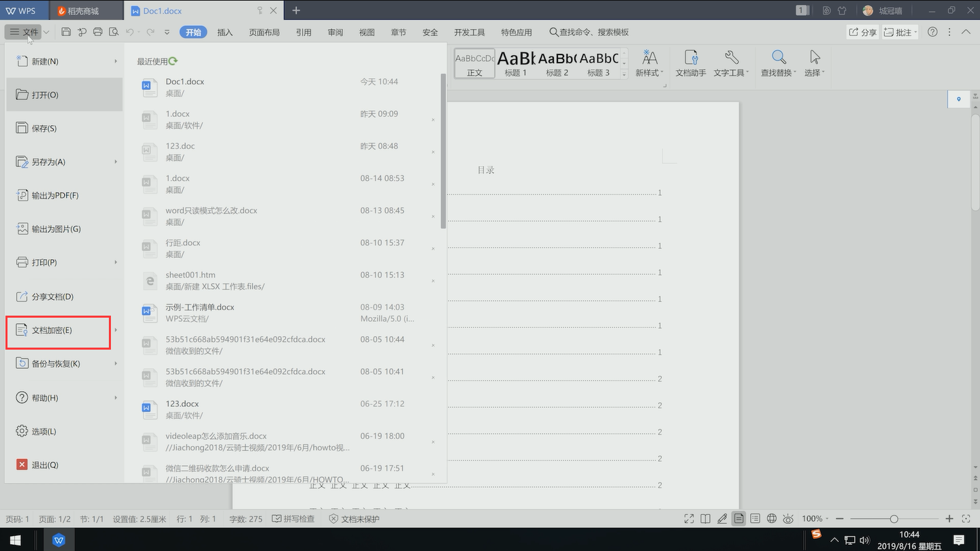Click 退出(Q) to exit
980x551 pixels.
[64, 465]
